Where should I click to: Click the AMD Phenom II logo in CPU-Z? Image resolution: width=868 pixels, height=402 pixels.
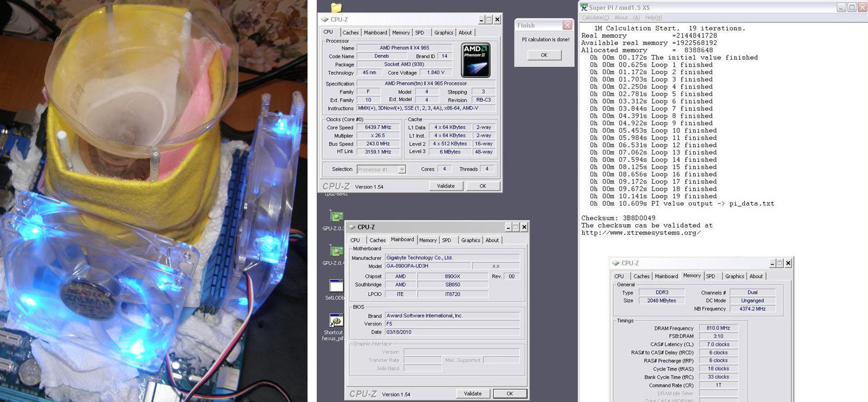pos(476,60)
